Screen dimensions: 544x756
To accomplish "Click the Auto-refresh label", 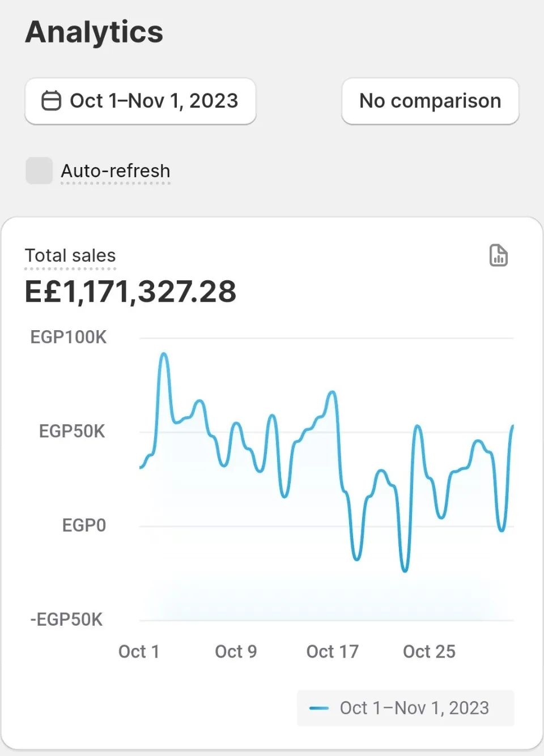I will coord(116,170).
